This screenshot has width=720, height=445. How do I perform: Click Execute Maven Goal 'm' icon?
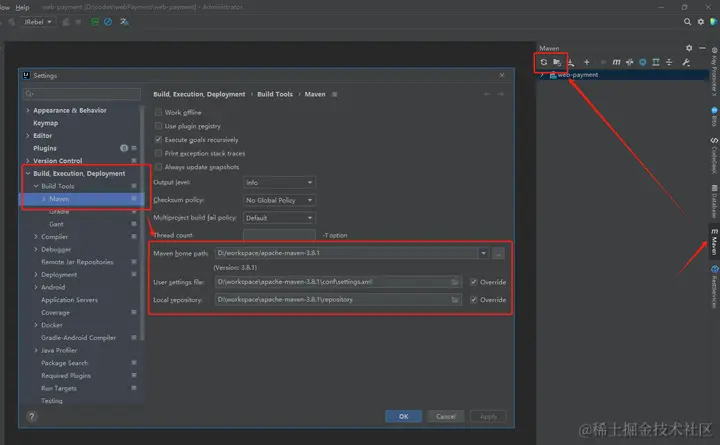616,62
